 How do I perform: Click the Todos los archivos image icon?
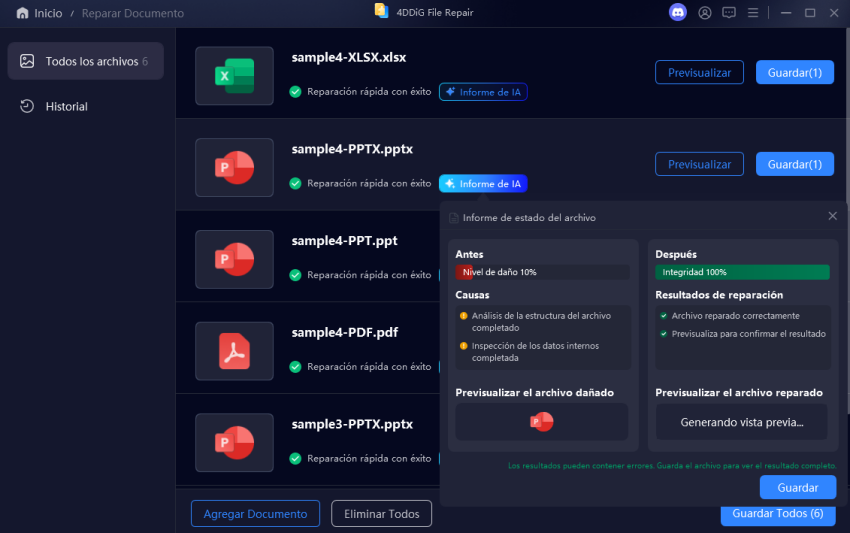27,61
